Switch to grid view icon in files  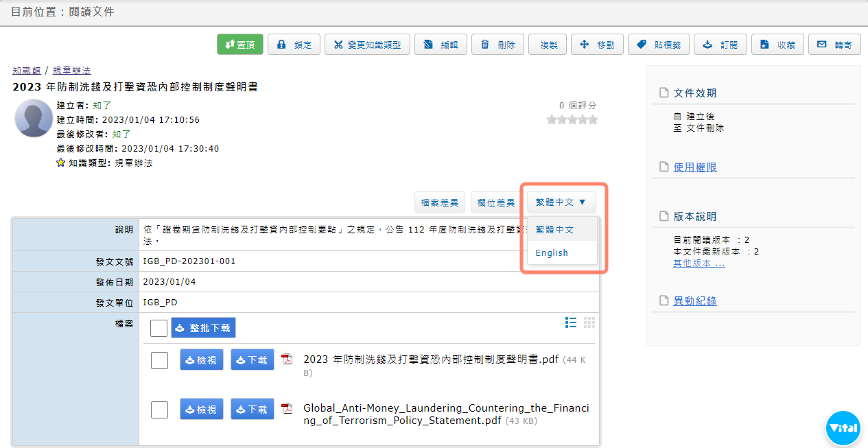tap(589, 322)
